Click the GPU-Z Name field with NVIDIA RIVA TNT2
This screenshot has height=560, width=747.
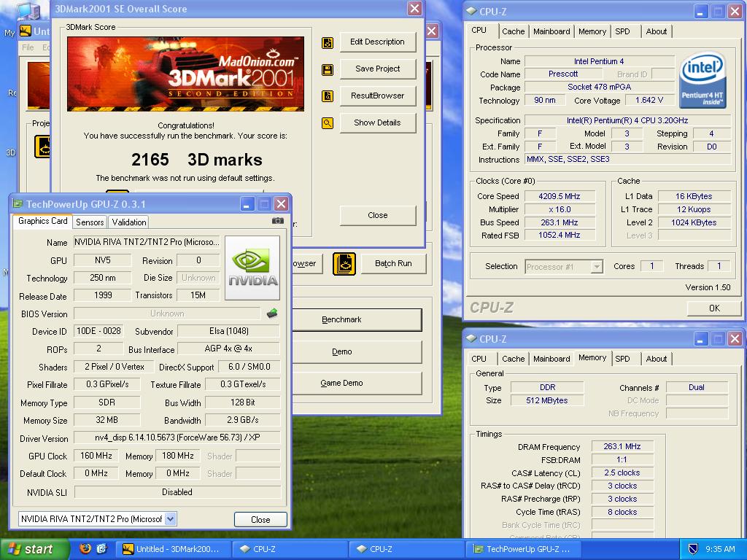pyautogui.click(x=147, y=242)
